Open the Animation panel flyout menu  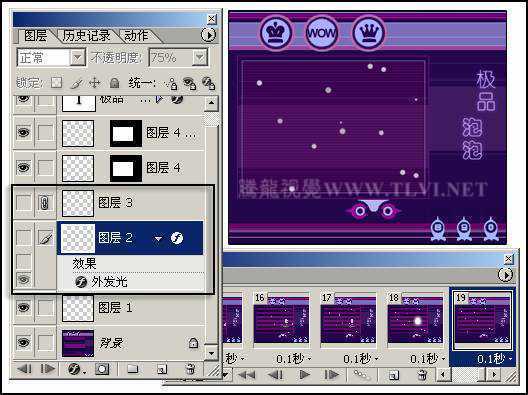tap(505, 275)
